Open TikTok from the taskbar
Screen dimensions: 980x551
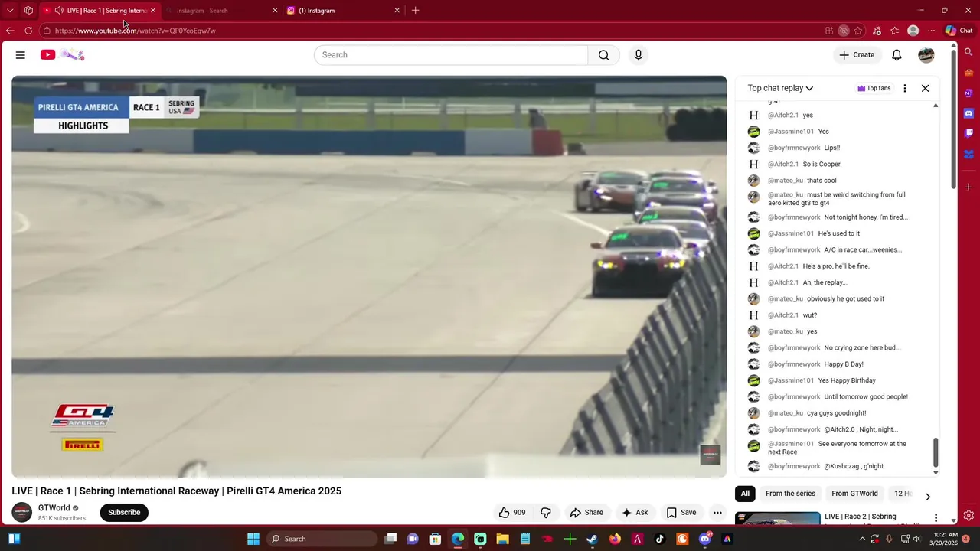point(659,539)
